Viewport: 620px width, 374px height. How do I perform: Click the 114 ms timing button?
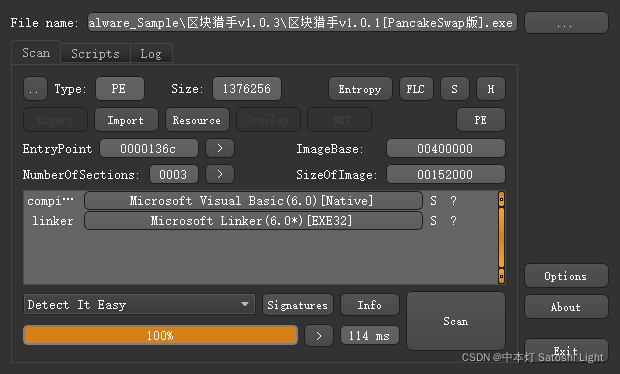[370, 336]
